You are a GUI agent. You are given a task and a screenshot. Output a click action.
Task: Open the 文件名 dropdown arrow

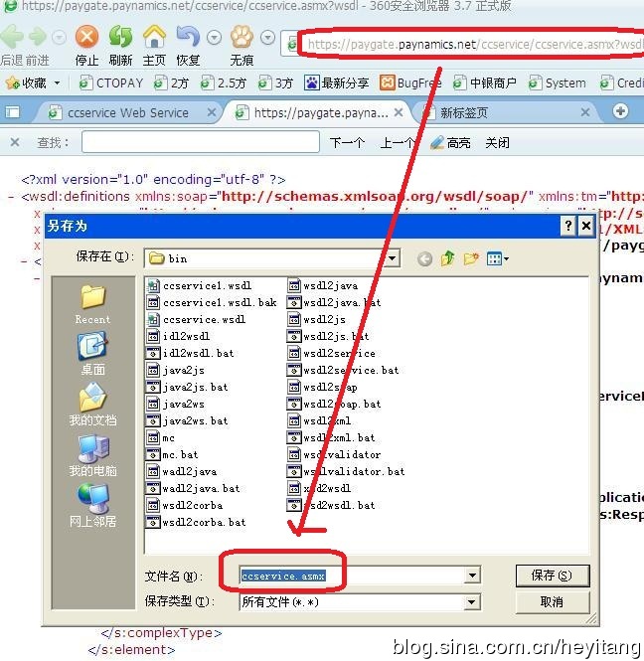click(472, 576)
